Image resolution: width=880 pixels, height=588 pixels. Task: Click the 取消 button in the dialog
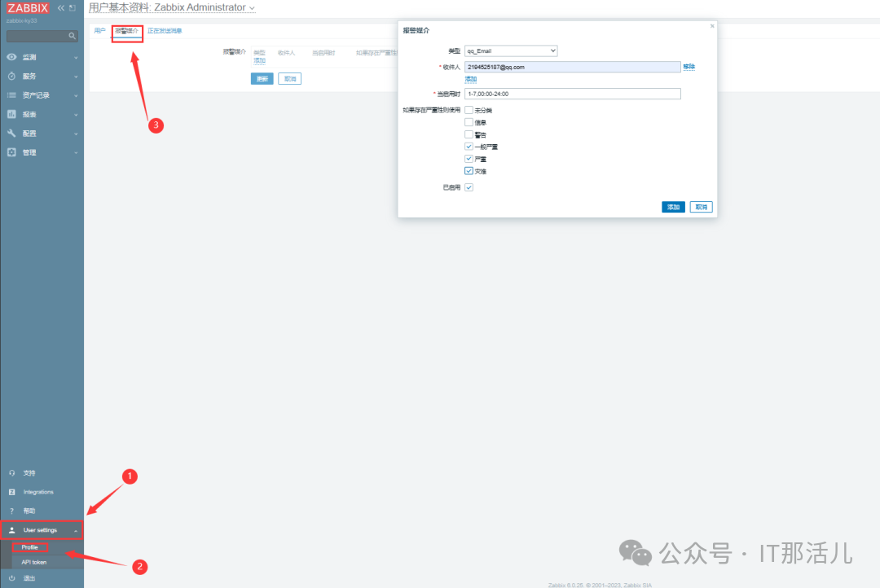[701, 207]
